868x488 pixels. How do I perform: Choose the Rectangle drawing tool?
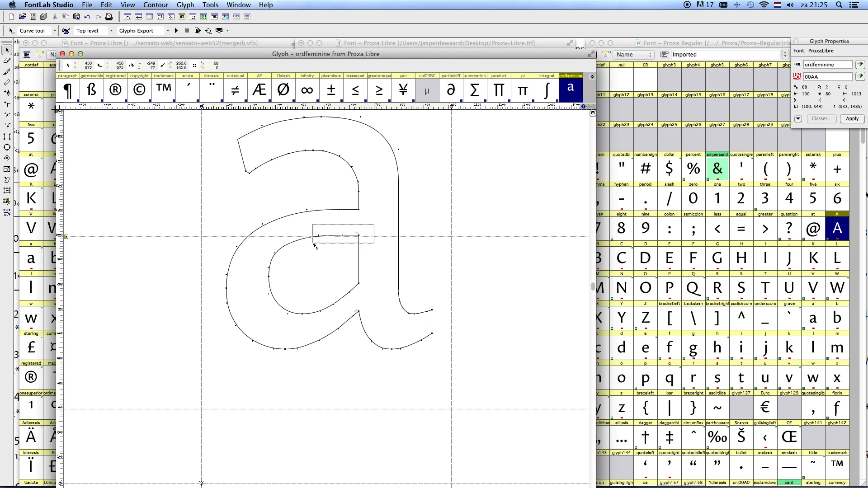(7, 136)
